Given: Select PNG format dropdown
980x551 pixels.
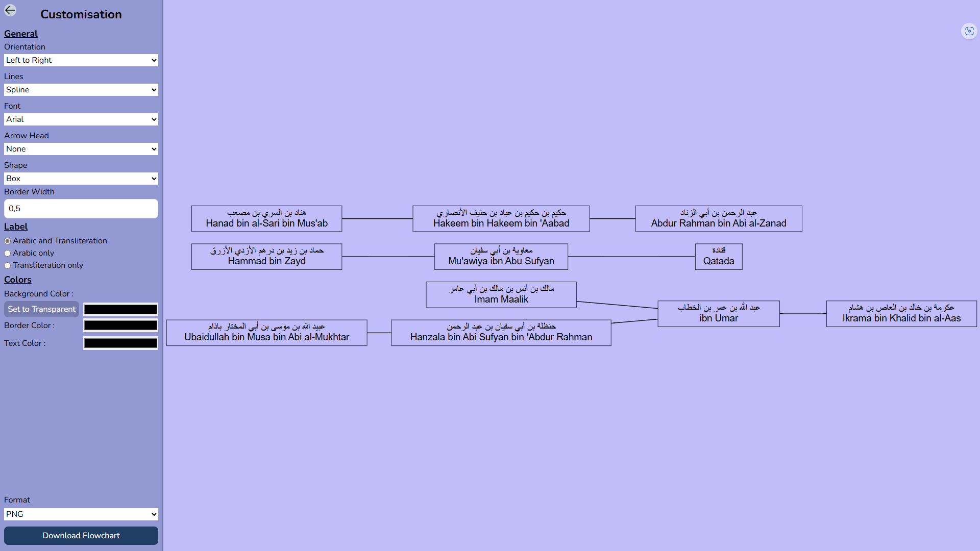Looking at the screenshot, I should pos(81,514).
